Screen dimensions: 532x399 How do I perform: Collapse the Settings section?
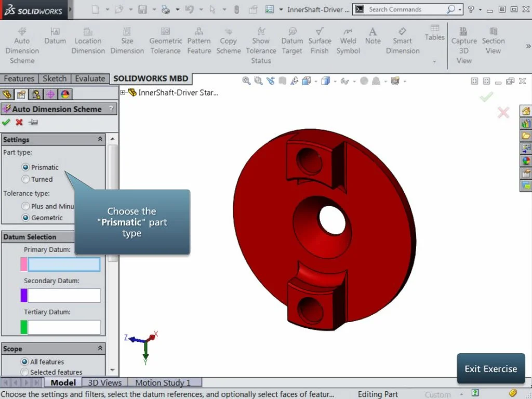tap(100, 139)
